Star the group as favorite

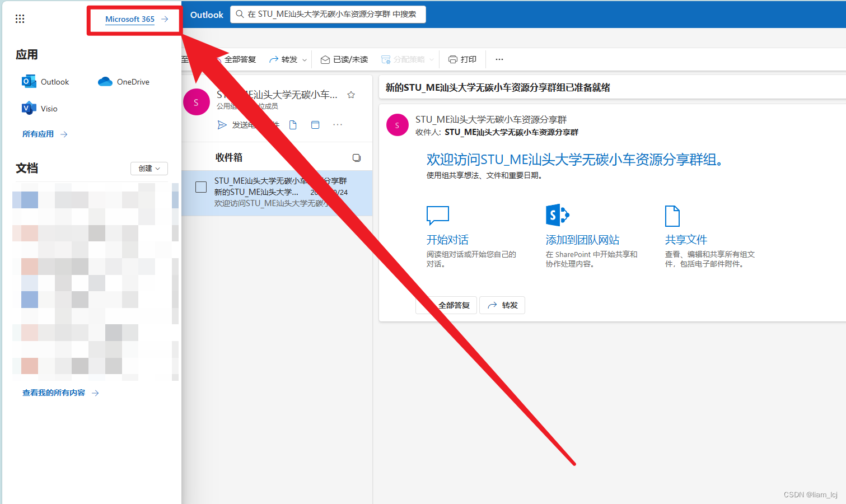tap(351, 95)
